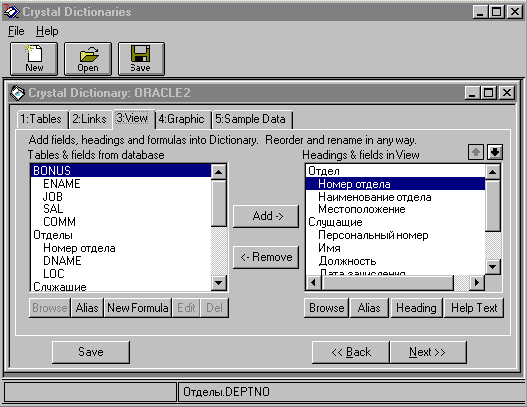Open the Help menu

pyautogui.click(x=47, y=31)
